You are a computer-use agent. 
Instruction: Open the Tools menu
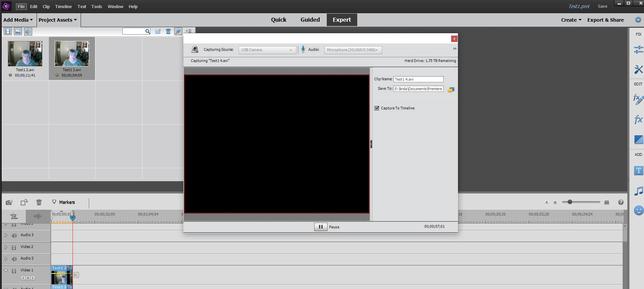click(97, 6)
